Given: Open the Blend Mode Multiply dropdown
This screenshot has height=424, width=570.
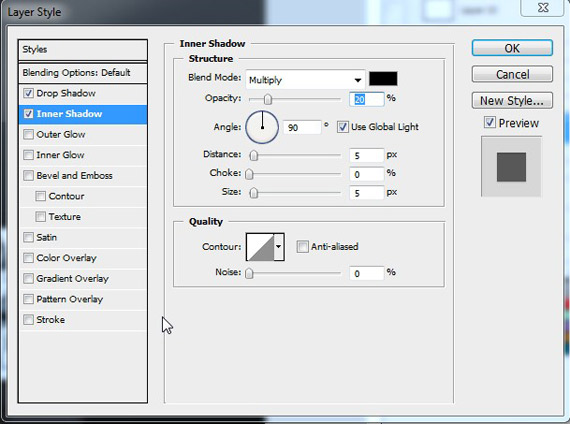Looking at the screenshot, I should [x=305, y=80].
